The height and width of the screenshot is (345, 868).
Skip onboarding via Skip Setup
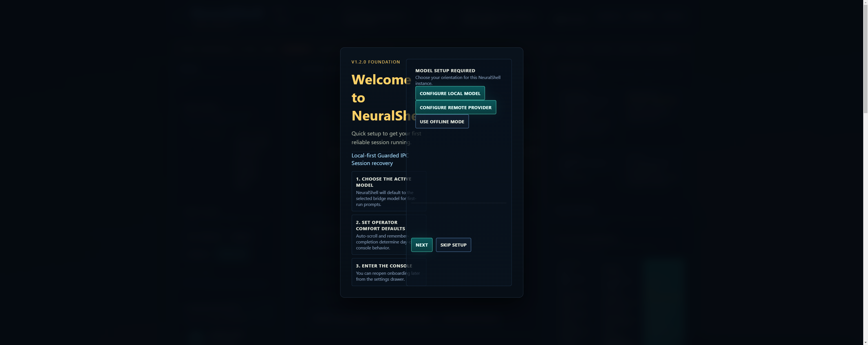click(x=453, y=245)
